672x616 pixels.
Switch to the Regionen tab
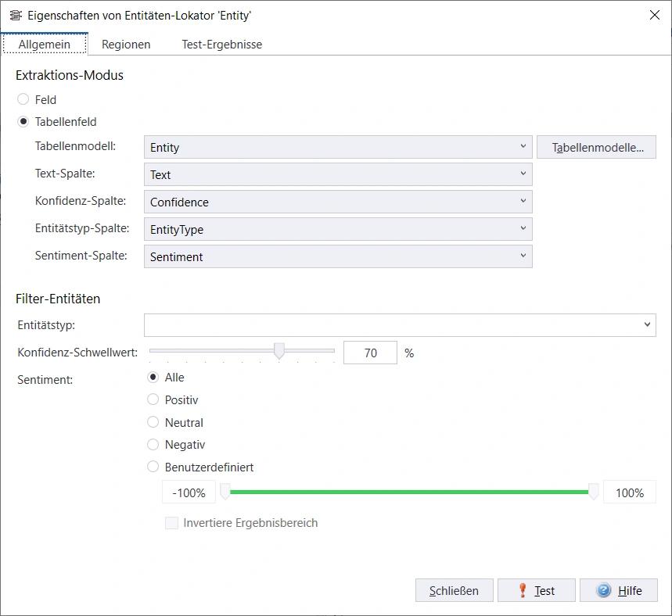tap(126, 44)
